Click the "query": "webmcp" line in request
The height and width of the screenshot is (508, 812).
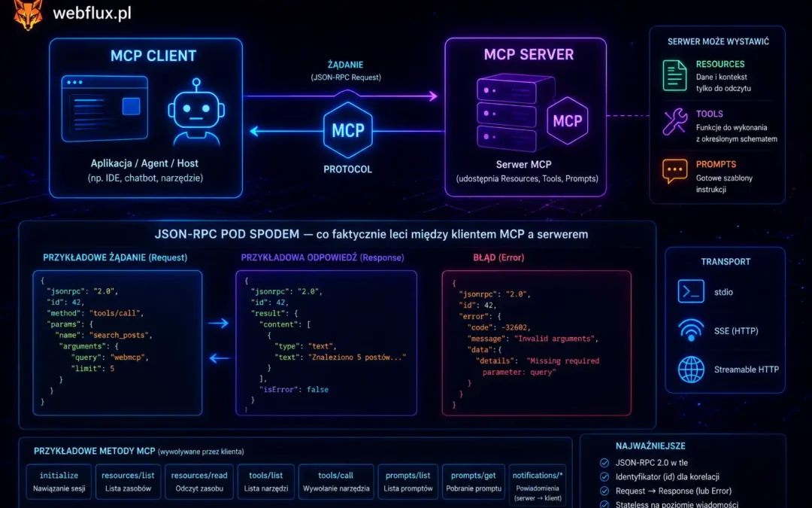110,357
